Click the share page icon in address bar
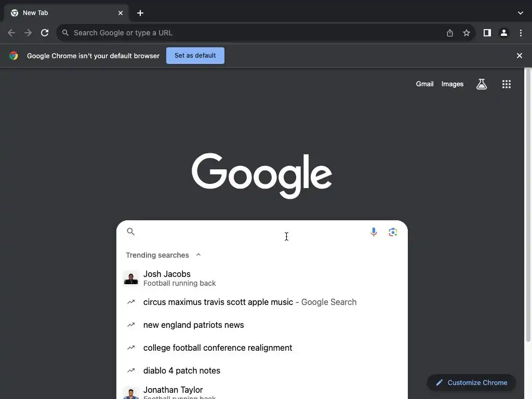532x399 pixels. (x=450, y=33)
